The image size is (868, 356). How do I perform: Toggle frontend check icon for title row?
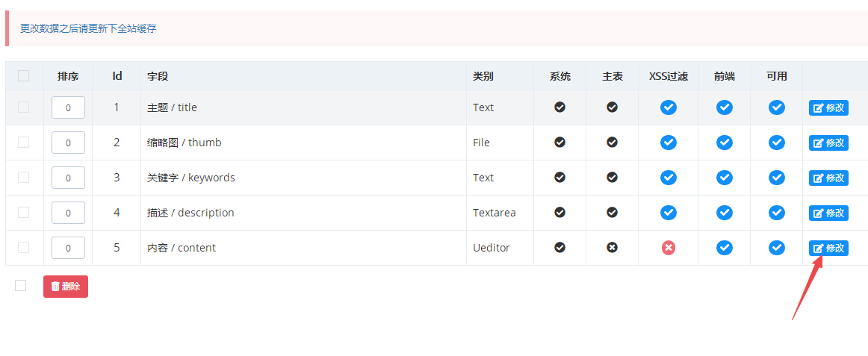[x=724, y=107]
